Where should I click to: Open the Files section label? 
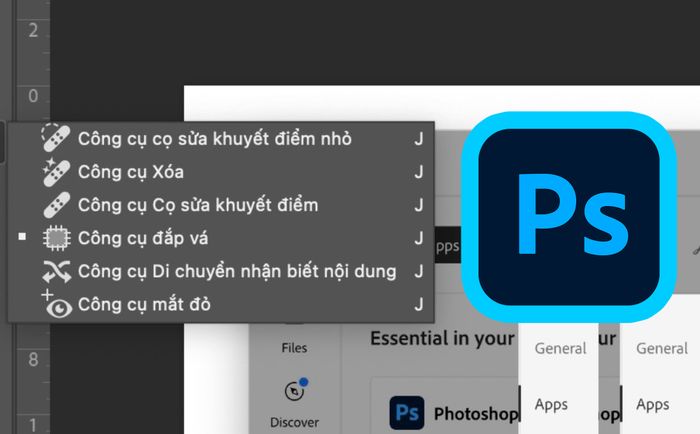(294, 347)
